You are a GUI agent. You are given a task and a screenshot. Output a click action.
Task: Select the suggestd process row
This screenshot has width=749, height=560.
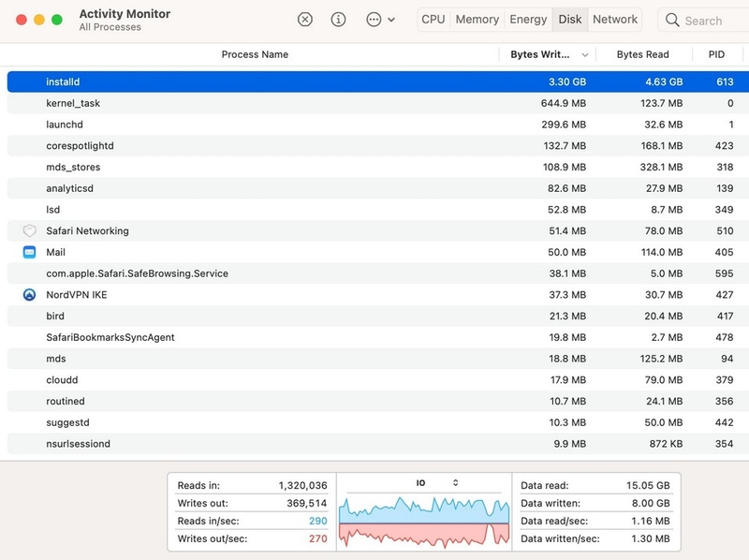(378, 422)
